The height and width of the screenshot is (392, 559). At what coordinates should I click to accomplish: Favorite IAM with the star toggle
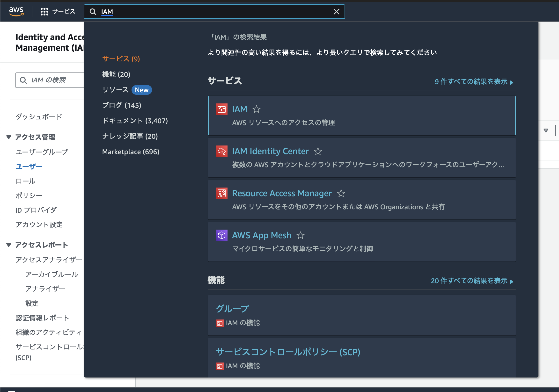[x=256, y=109]
